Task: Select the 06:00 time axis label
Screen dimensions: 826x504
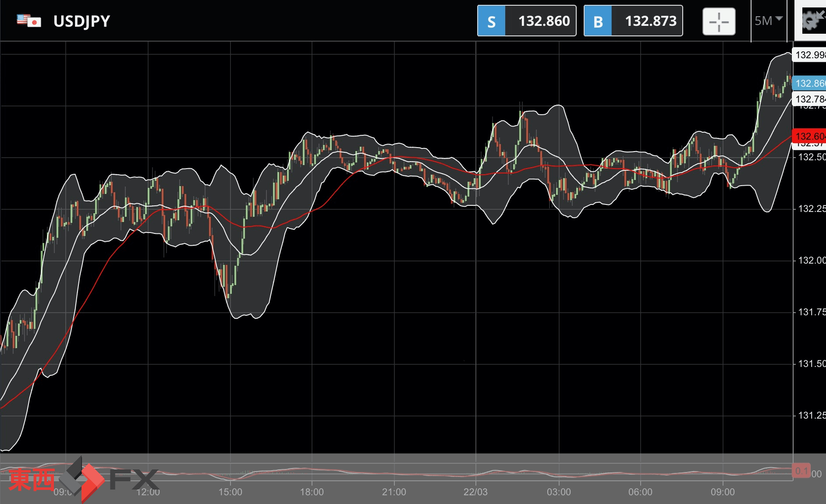Action: click(x=640, y=492)
